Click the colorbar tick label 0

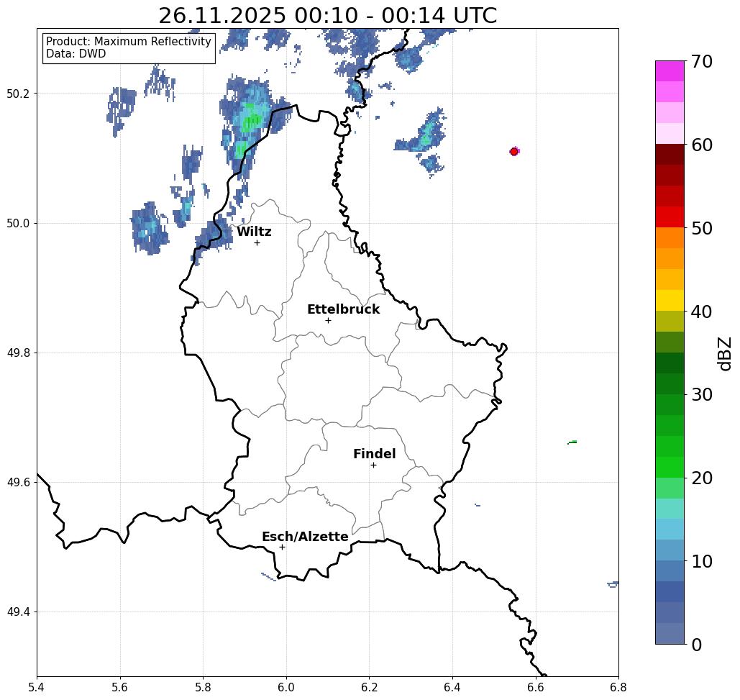click(x=697, y=645)
